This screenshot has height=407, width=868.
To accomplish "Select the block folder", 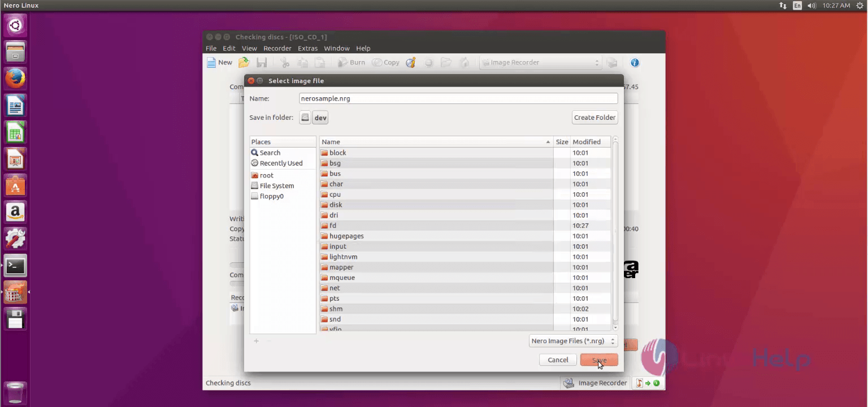I will 465,153.
